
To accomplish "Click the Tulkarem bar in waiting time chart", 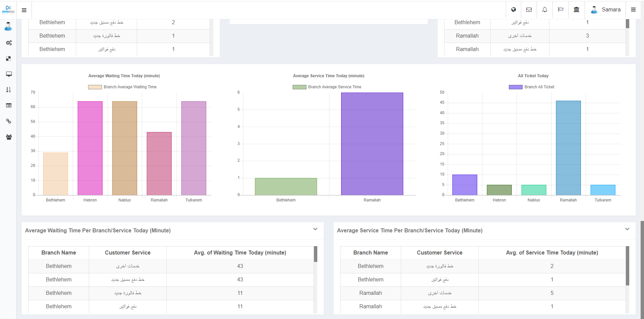I will coord(194,148).
